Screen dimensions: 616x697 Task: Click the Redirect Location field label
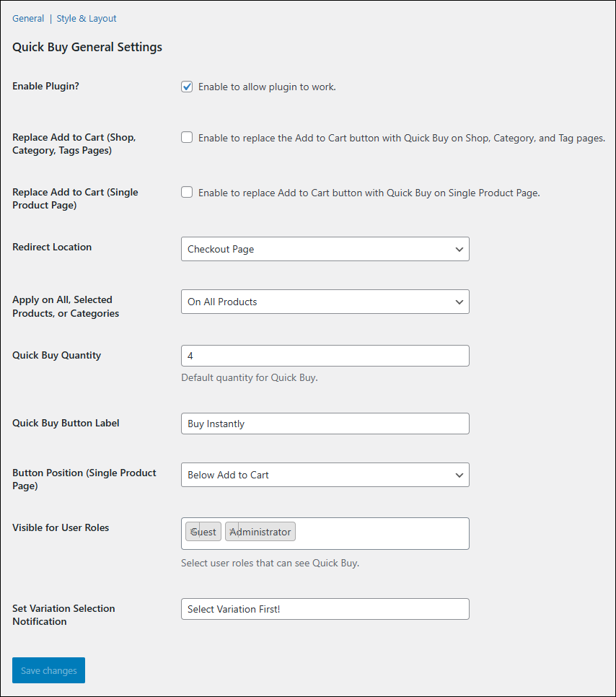(52, 247)
